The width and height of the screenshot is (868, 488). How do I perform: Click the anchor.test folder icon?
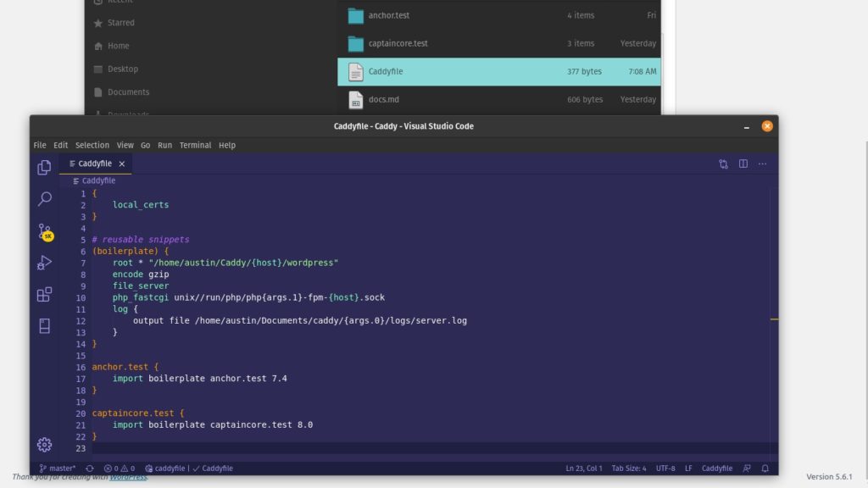(x=355, y=16)
